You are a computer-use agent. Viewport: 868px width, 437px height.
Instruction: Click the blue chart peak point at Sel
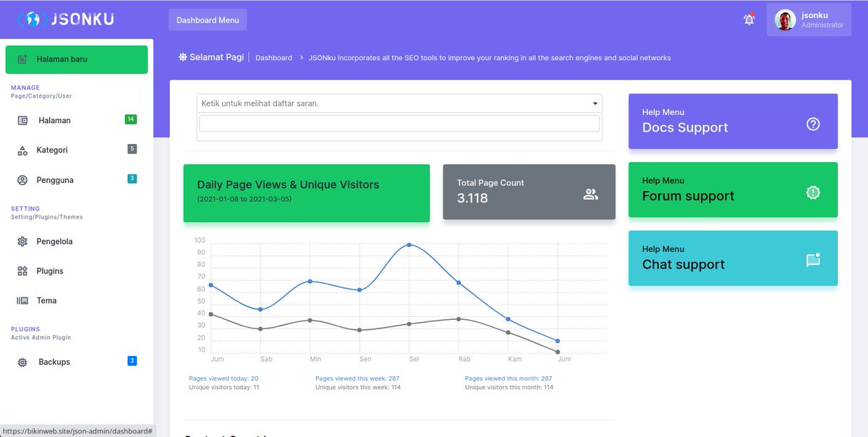pos(409,245)
